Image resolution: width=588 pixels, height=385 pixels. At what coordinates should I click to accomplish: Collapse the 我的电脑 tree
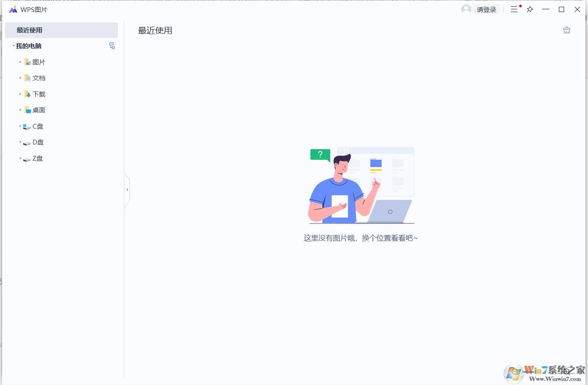pyautogui.click(x=13, y=46)
